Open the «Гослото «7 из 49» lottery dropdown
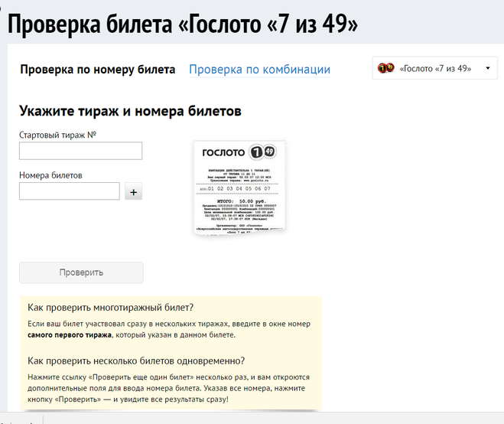The image size is (504, 424). click(x=434, y=68)
